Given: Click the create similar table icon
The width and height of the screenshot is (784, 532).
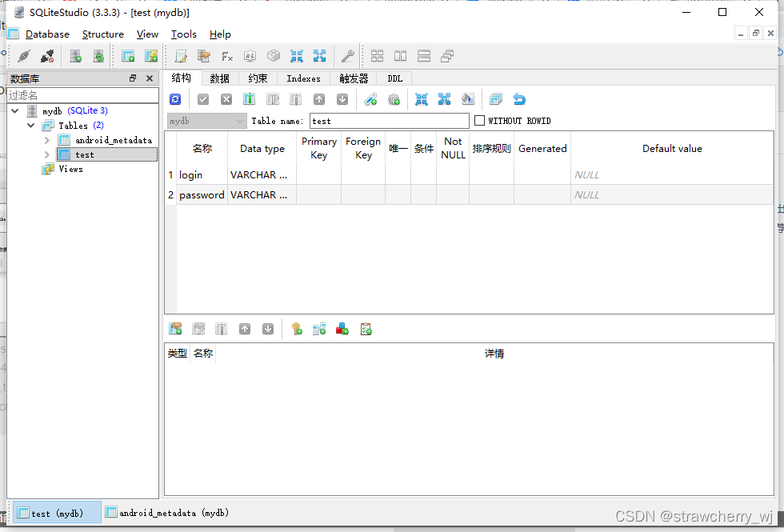Looking at the screenshot, I should click(496, 99).
